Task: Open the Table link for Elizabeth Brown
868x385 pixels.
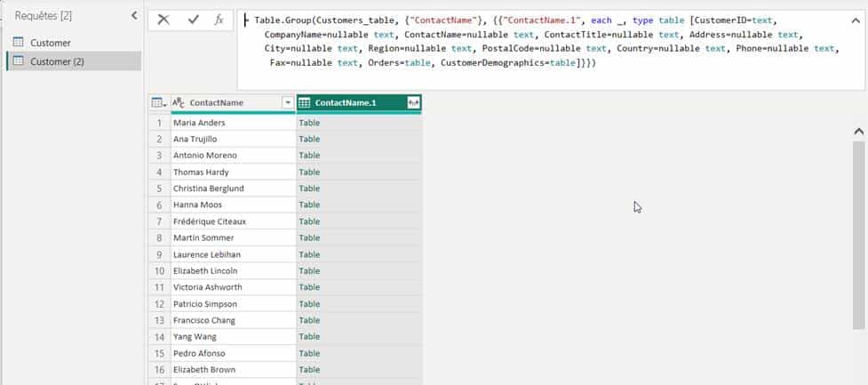Action: tap(309, 369)
